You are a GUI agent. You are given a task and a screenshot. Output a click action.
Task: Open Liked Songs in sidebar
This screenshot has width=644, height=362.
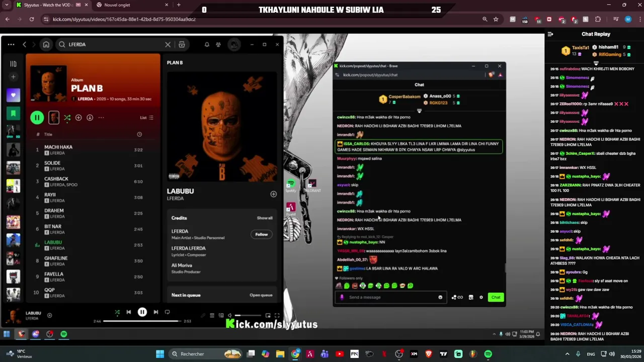pos(13,96)
